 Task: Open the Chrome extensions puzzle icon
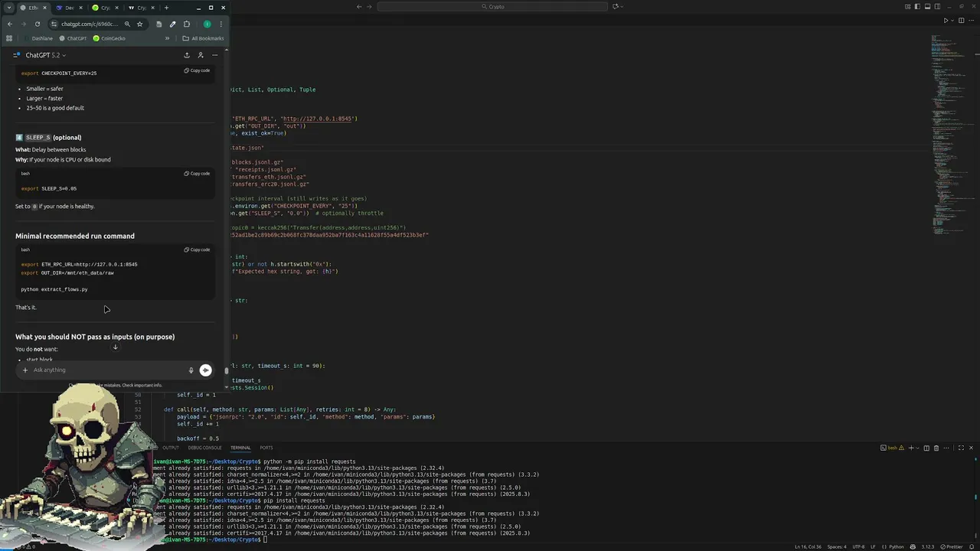click(187, 24)
